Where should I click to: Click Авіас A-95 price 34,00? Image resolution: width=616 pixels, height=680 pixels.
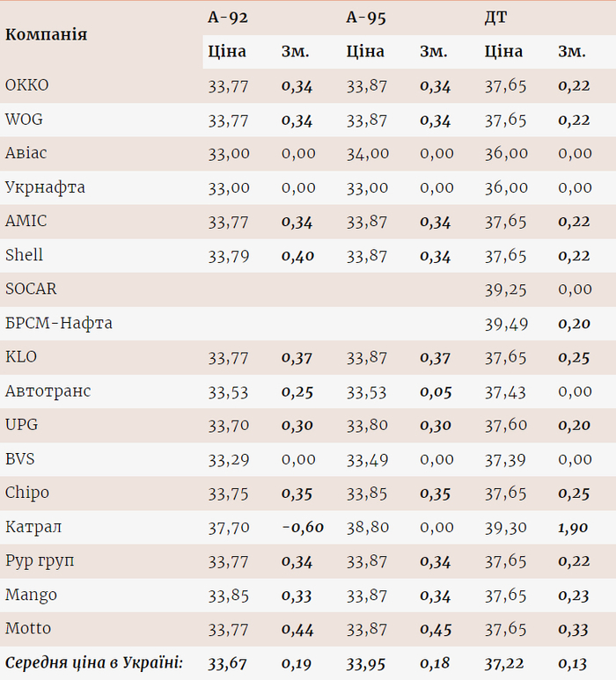[x=367, y=153]
